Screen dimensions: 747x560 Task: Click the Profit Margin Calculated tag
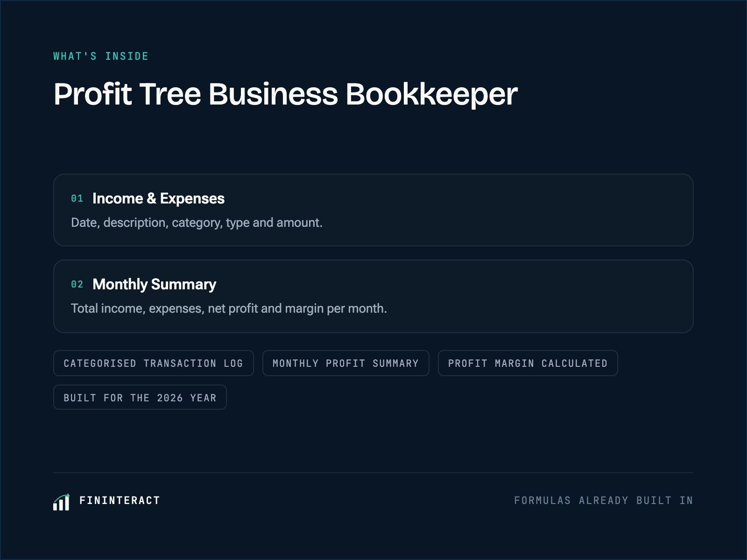[528, 363]
